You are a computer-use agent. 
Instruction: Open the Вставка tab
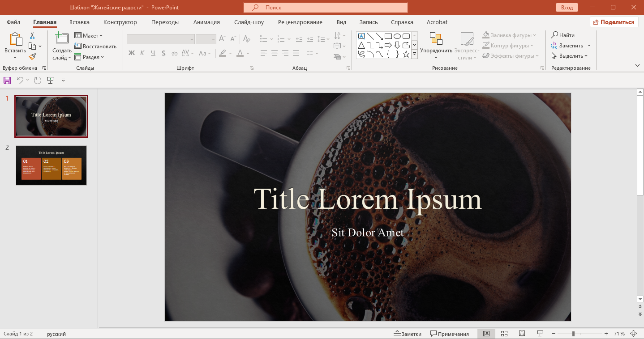click(x=79, y=22)
